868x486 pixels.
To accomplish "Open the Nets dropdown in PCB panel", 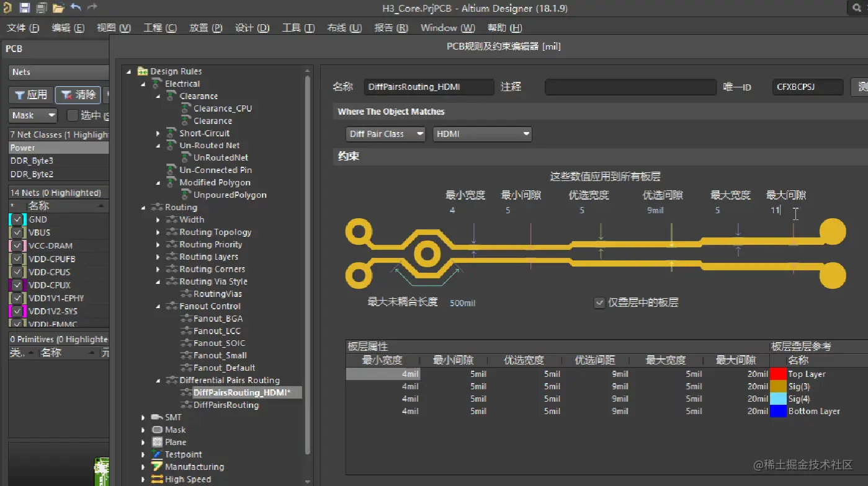I will [x=59, y=72].
